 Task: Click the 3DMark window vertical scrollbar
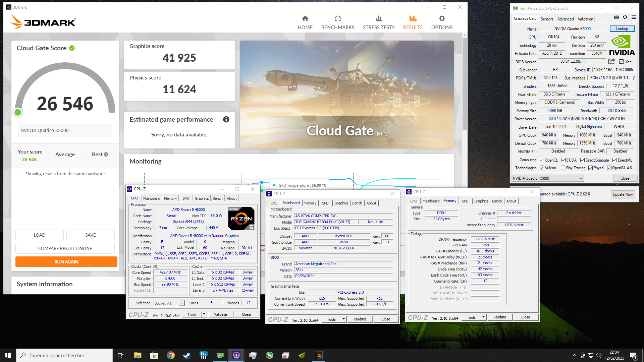[x=465, y=84]
